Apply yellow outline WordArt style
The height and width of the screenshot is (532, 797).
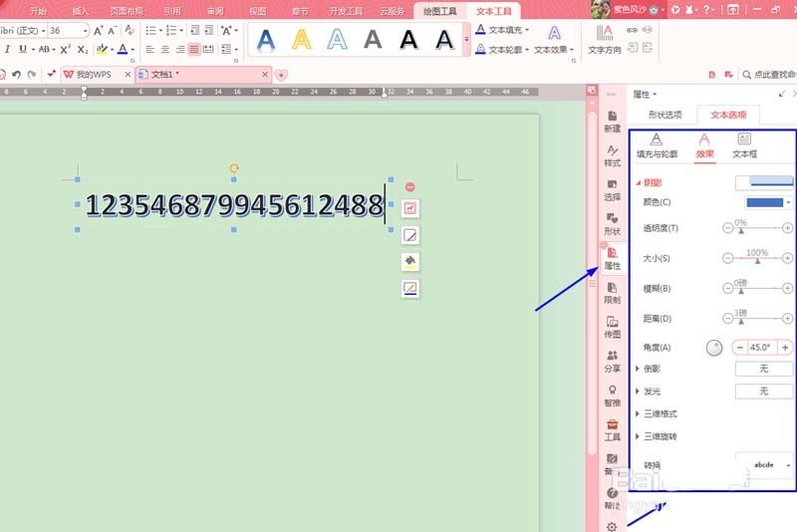click(302, 40)
